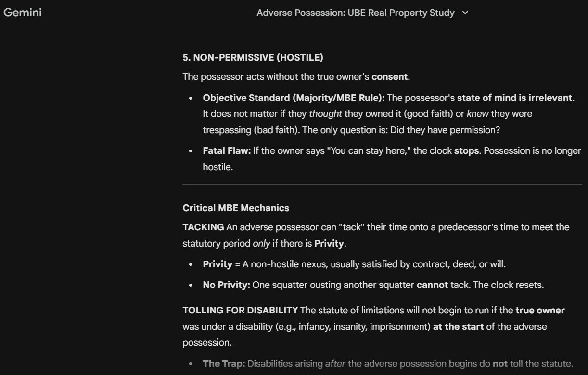Click the "TOLLING FOR DISABILITY" term
Image resolution: width=588 pixels, height=375 pixels.
[240, 311]
